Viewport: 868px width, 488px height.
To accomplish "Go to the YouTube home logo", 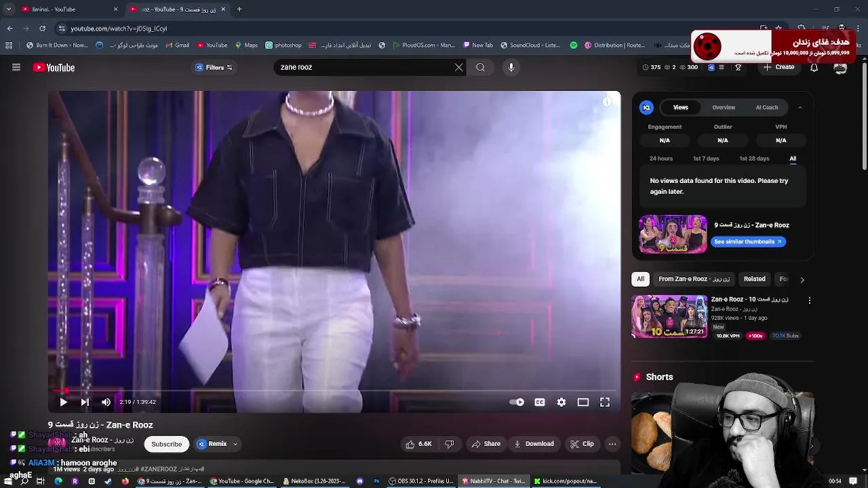I will [x=54, y=67].
